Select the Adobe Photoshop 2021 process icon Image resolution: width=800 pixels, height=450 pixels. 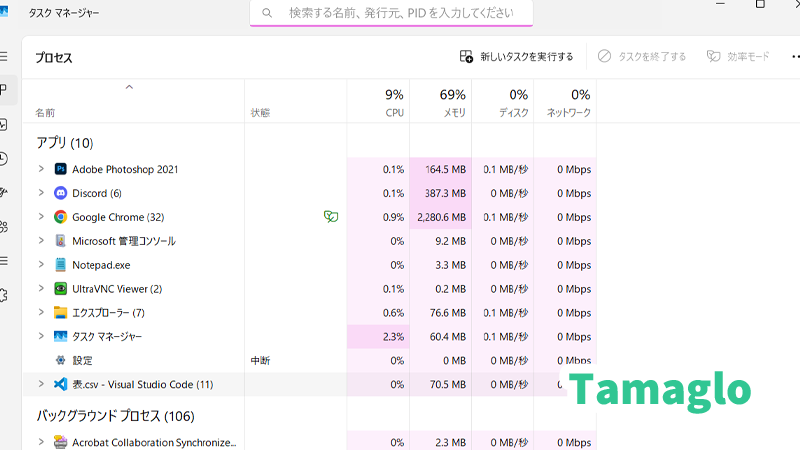(60, 169)
